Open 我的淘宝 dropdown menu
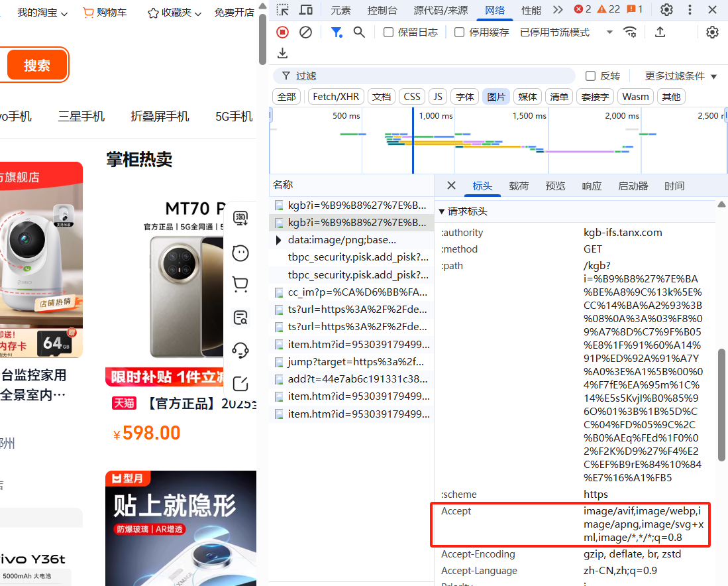Screen dimensions: 728x586 click(x=42, y=13)
